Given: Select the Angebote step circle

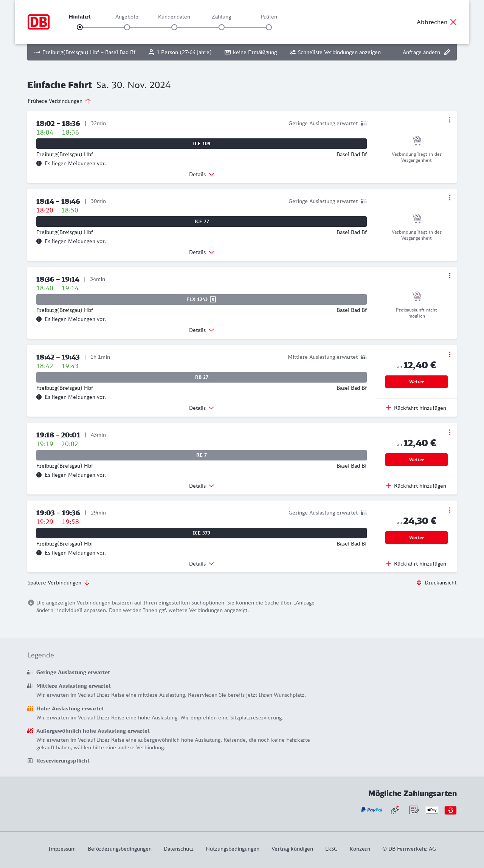Looking at the screenshot, I should (x=127, y=27).
